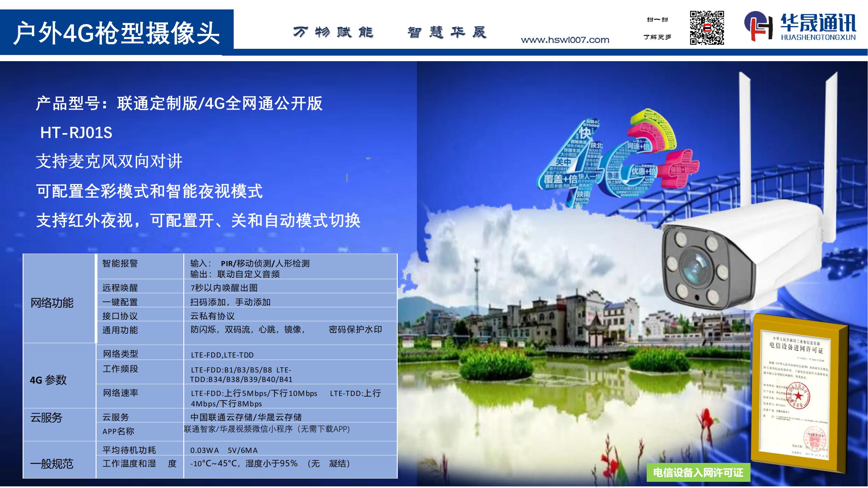Click the 扫一扫 text beside QR code

click(657, 20)
